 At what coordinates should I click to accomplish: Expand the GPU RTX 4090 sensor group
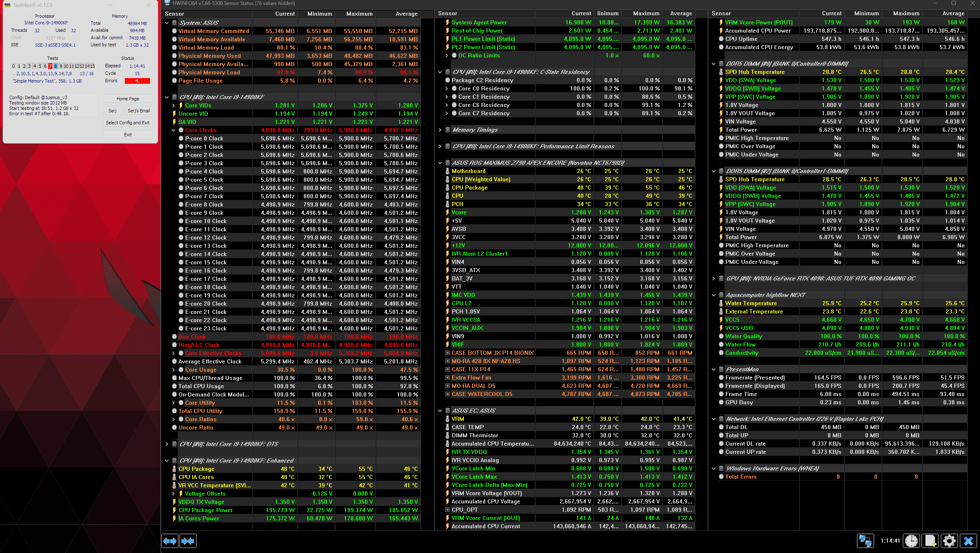[x=713, y=278]
